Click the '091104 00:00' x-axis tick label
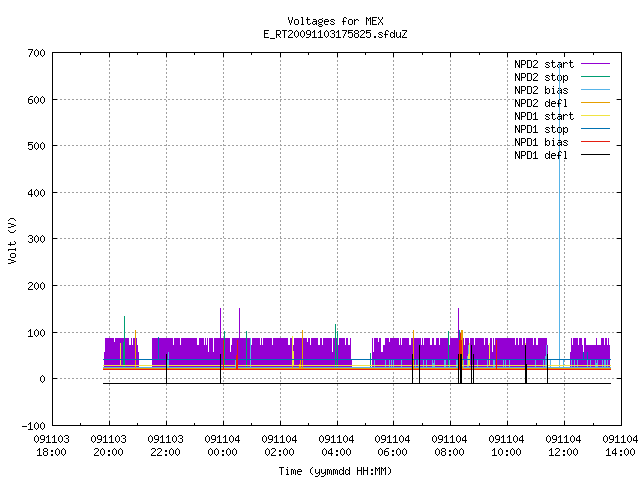The width and height of the screenshot is (640, 480). pos(222,446)
